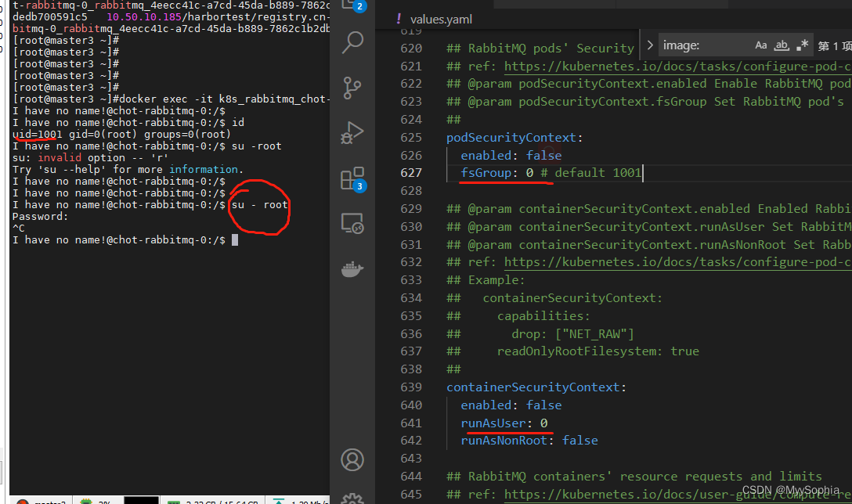Click 'enabled: false' on line 626
This screenshot has height=504, width=852.
tap(511, 155)
